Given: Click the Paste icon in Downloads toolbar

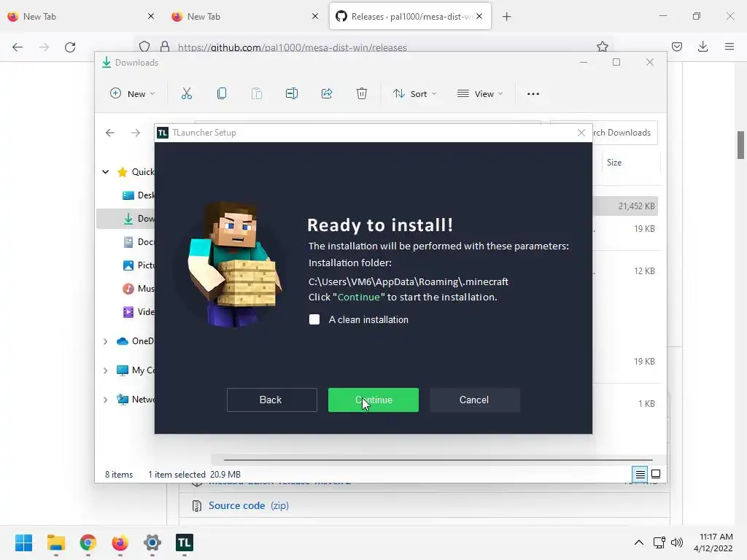Looking at the screenshot, I should [x=257, y=94].
